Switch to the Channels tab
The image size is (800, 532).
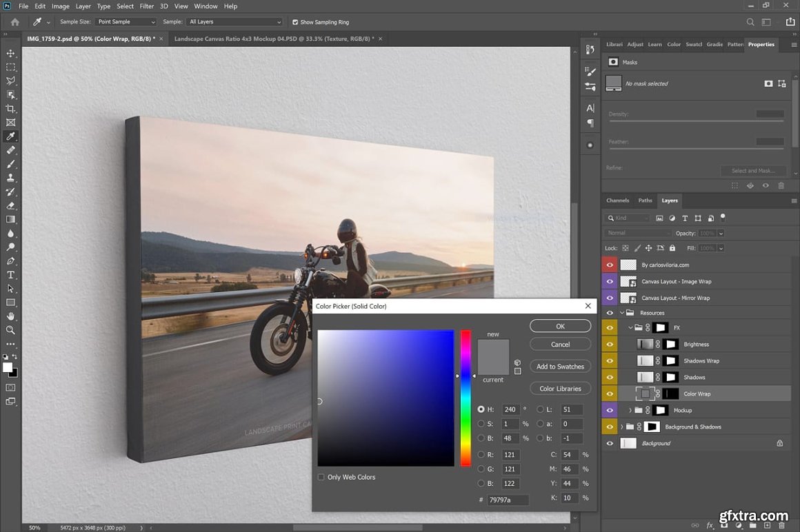point(617,201)
